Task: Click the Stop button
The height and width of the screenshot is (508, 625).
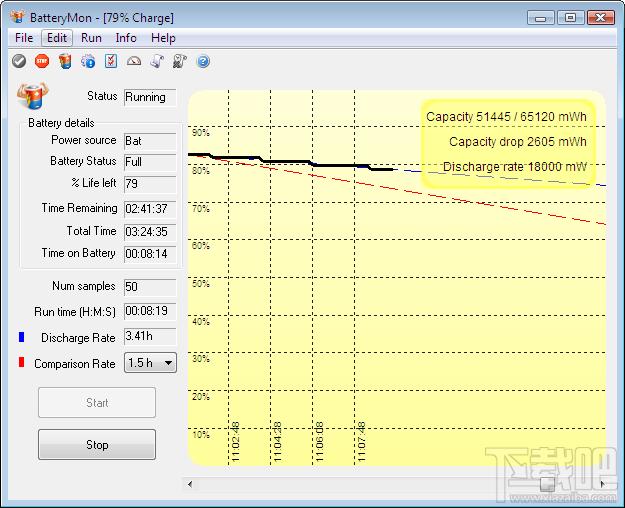Action: 97,445
